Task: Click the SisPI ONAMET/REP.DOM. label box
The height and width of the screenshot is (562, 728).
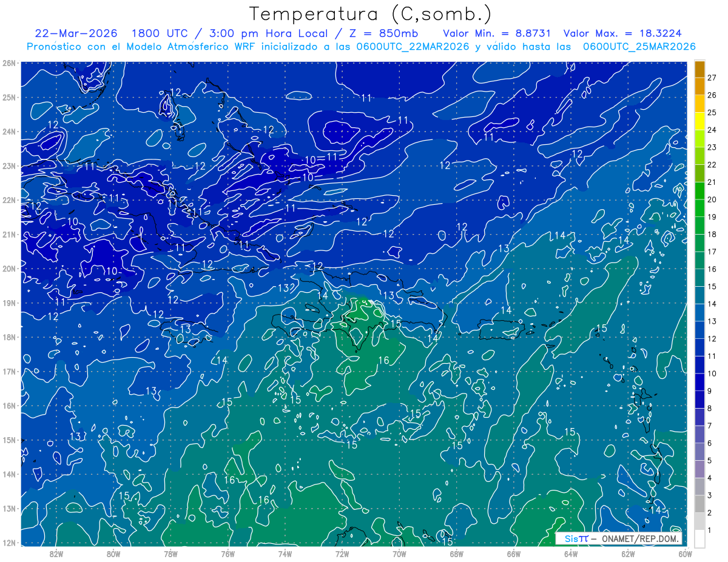Action: coord(619,539)
